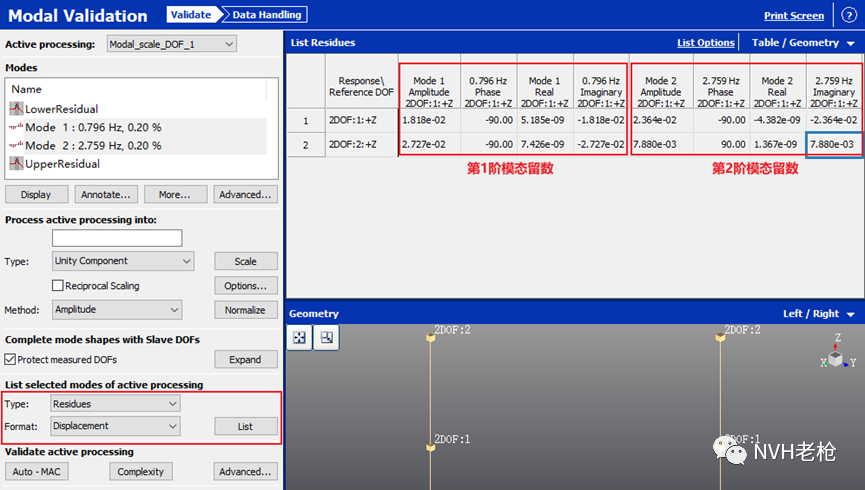This screenshot has height=490, width=865.
Task: Open the Method Amplitude dropdown
Action: pyautogui.click(x=117, y=310)
